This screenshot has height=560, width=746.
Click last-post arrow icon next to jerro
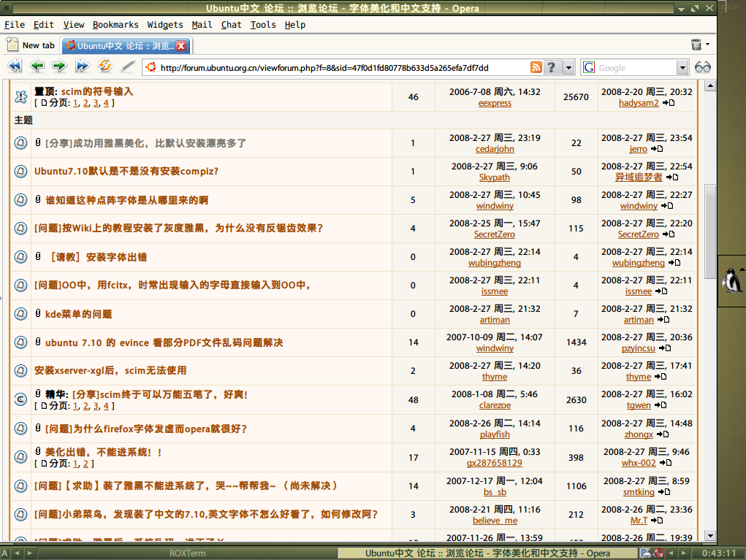[657, 149]
